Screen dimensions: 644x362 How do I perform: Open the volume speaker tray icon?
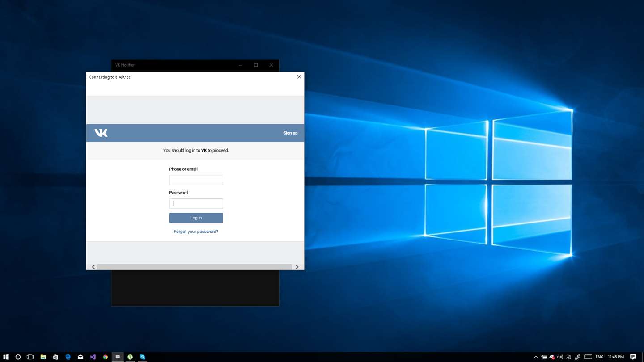click(560, 357)
